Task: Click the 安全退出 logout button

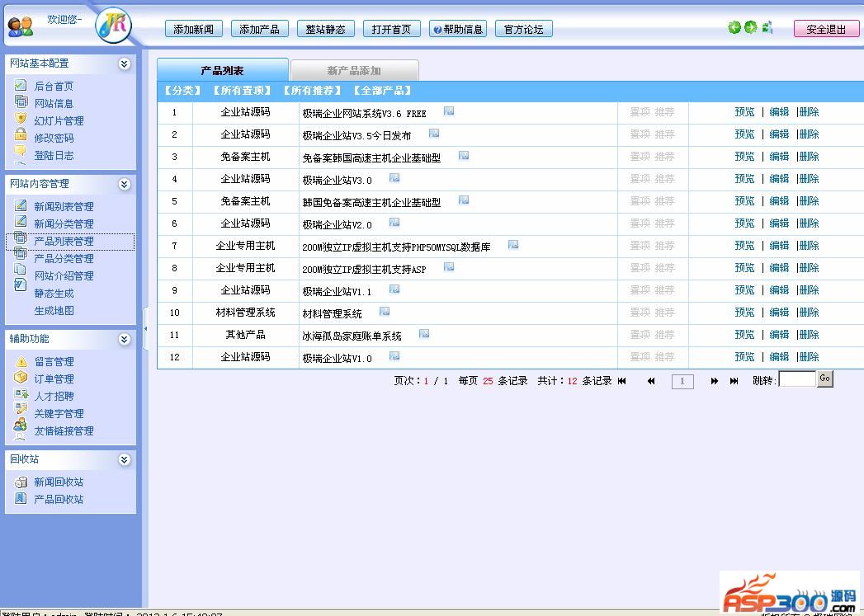Action: pyautogui.click(x=825, y=29)
